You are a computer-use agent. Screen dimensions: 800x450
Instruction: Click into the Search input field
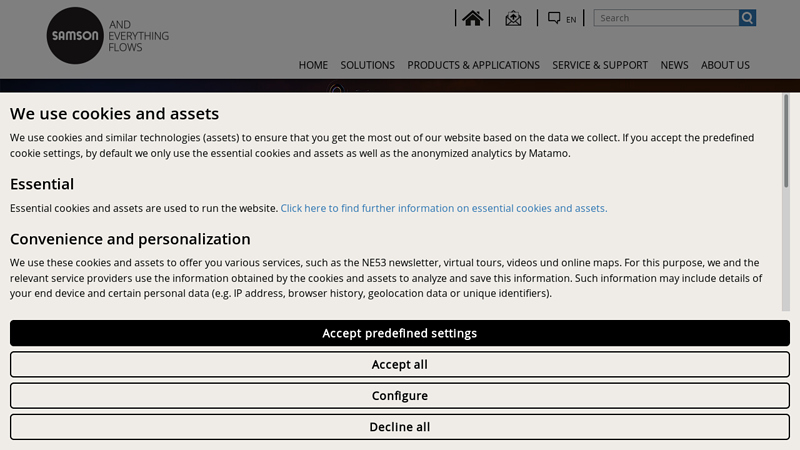[666, 18]
